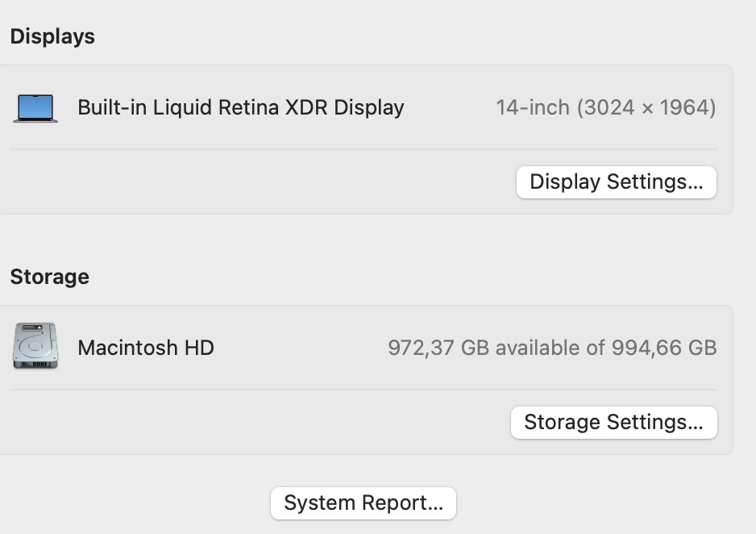Screen dimensions: 756x534
Task: Click the 14-inch screen size text
Action: [533, 107]
